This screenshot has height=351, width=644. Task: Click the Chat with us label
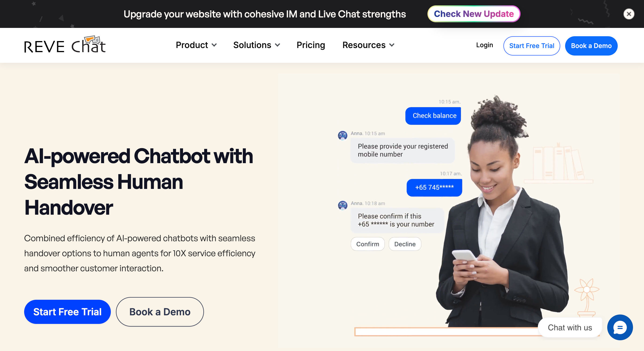click(570, 327)
